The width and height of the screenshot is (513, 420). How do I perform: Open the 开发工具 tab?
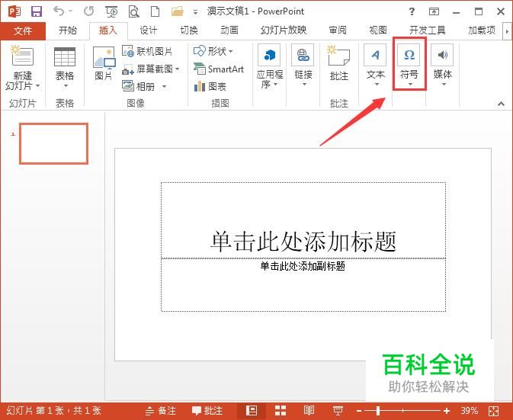[x=428, y=30]
